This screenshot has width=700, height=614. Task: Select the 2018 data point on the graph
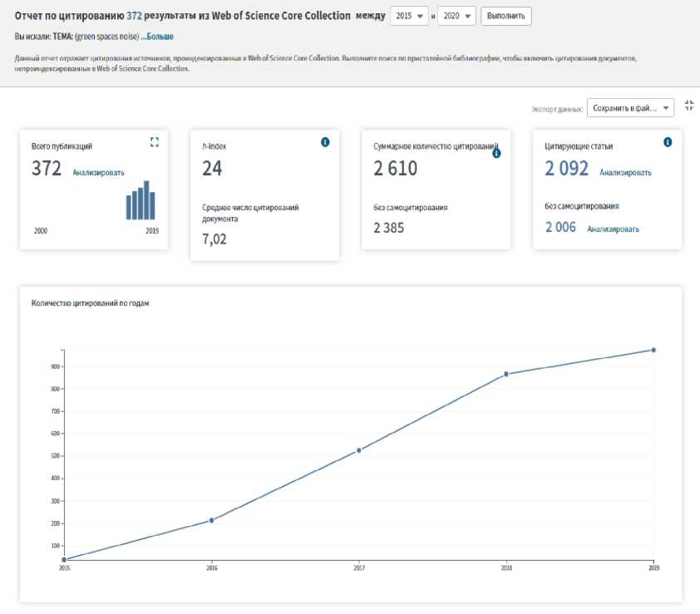click(x=506, y=374)
